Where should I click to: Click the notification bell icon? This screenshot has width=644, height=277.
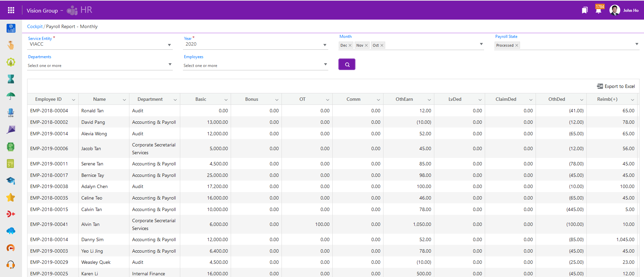point(598,10)
